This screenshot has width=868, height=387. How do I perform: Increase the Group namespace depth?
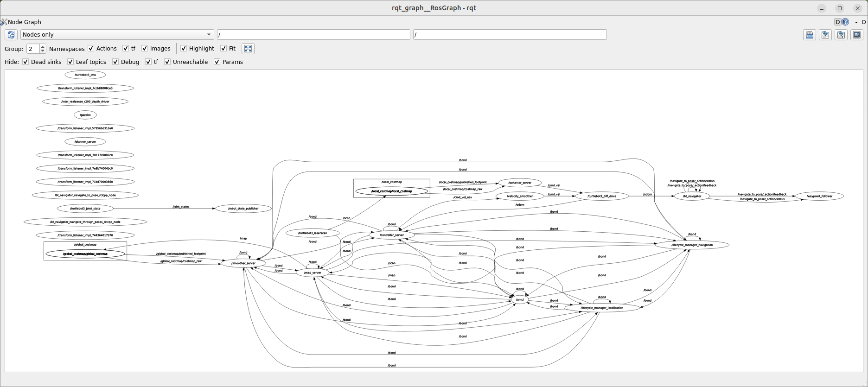43,46
